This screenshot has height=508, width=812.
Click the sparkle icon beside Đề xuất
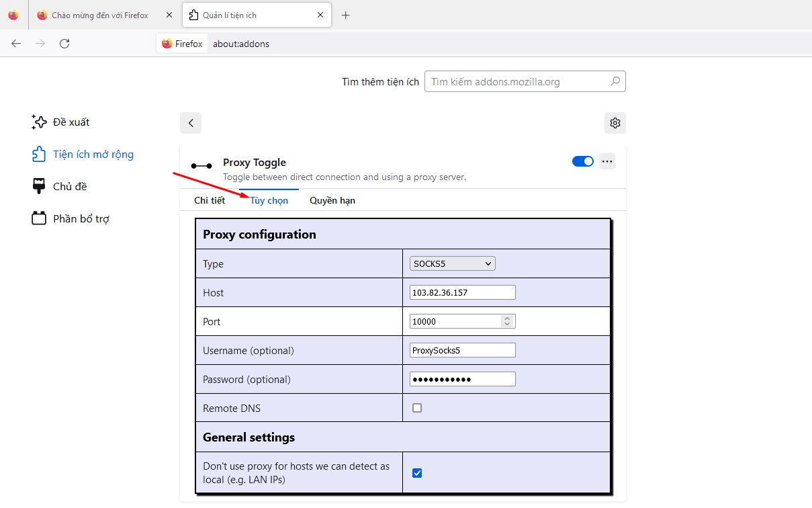click(39, 122)
